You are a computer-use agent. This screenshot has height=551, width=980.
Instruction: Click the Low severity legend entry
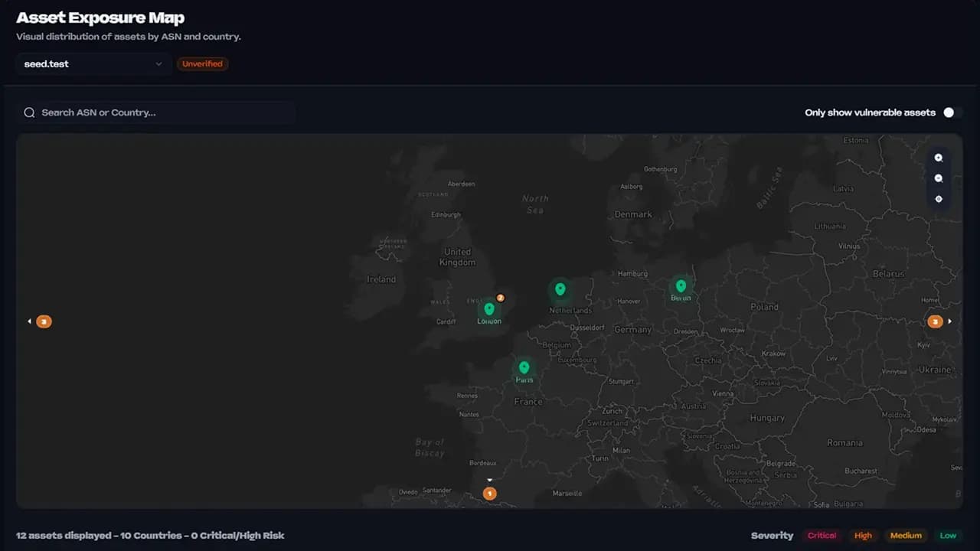click(x=948, y=535)
